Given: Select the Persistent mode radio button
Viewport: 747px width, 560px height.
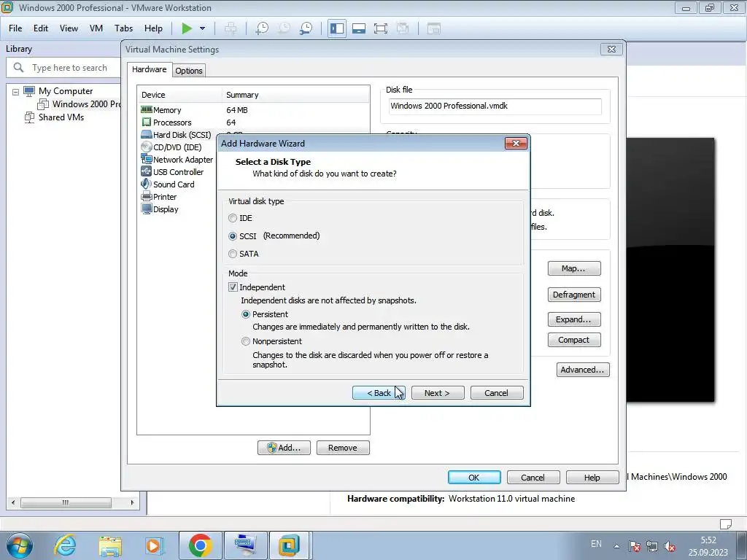Looking at the screenshot, I should (246, 314).
